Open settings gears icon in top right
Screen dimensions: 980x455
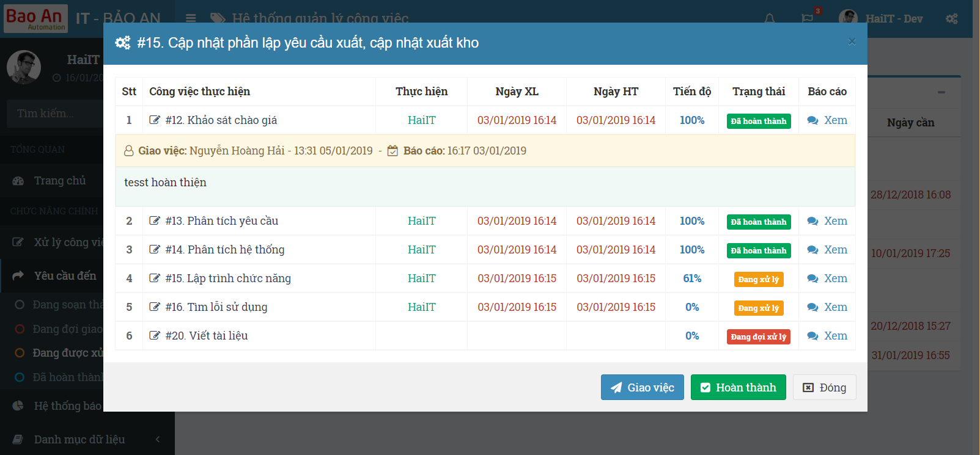(952, 19)
